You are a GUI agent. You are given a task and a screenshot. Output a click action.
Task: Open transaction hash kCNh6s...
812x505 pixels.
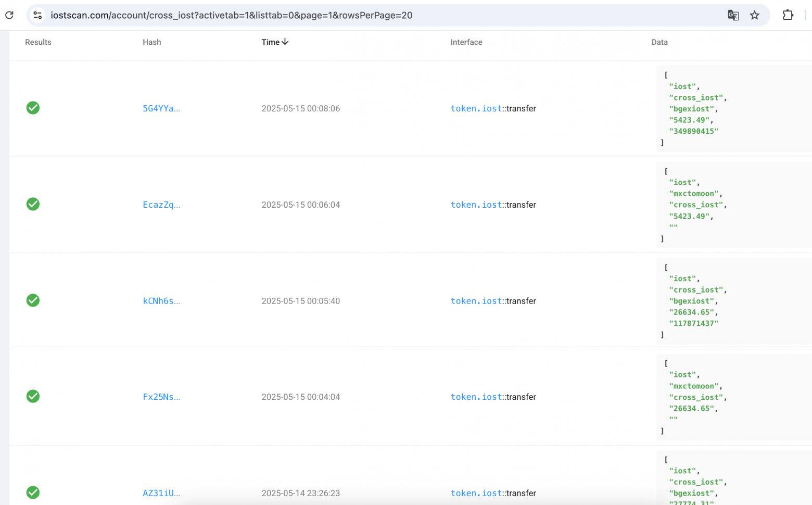161,301
